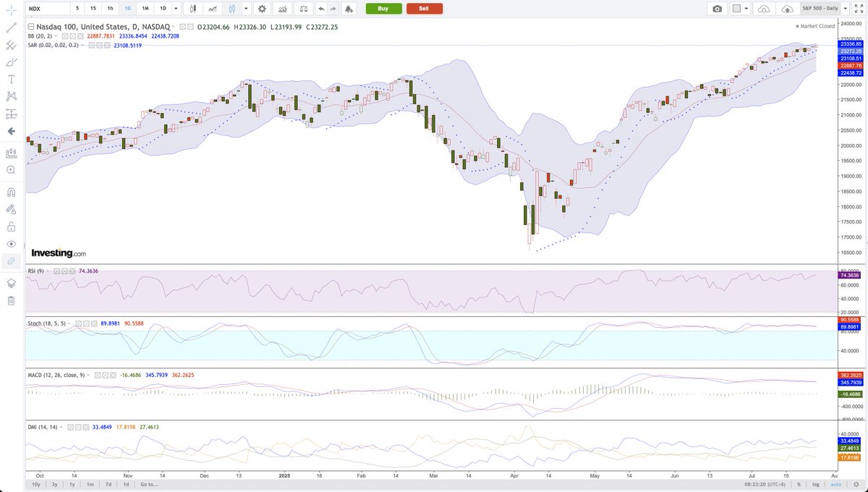Undo the last chart action

[x=321, y=9]
